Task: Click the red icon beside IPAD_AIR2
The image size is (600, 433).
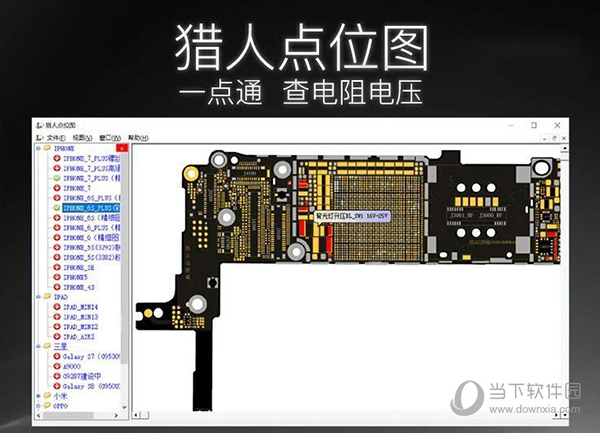Action: tap(57, 337)
